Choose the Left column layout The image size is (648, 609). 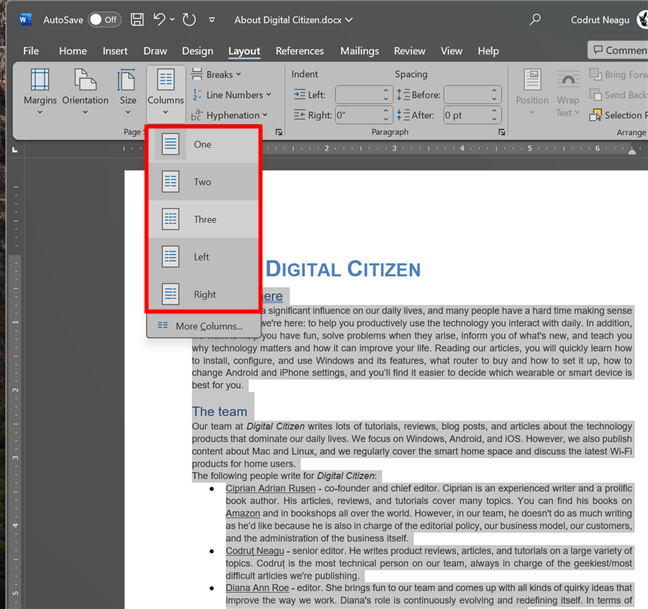(x=204, y=257)
